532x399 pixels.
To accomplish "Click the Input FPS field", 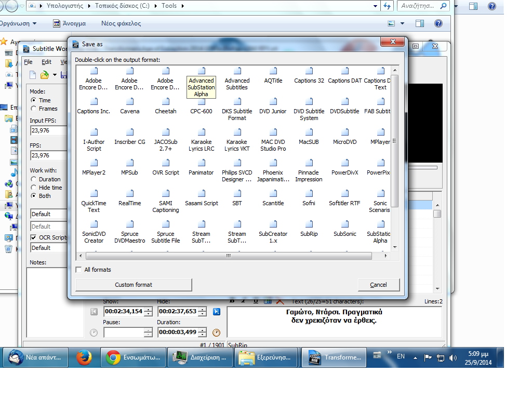I will tap(48, 130).
